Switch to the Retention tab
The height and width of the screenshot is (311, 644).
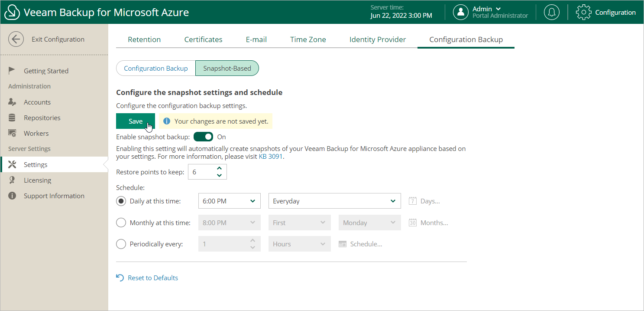144,39
